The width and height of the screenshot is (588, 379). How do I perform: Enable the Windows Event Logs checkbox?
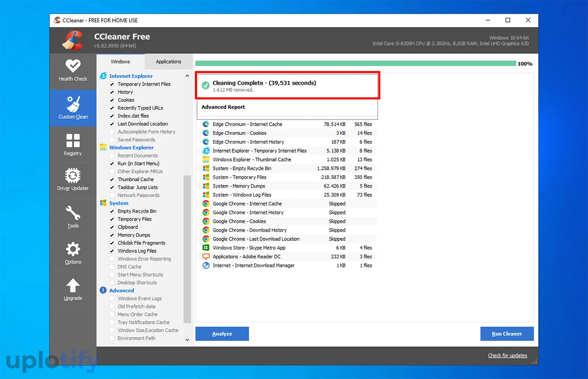(112, 299)
